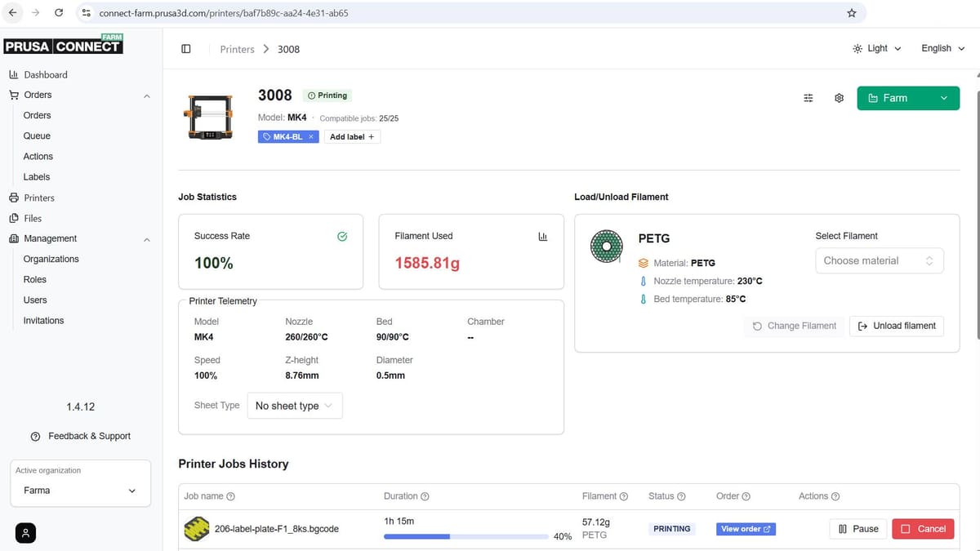Cancel the current print job

point(923,529)
